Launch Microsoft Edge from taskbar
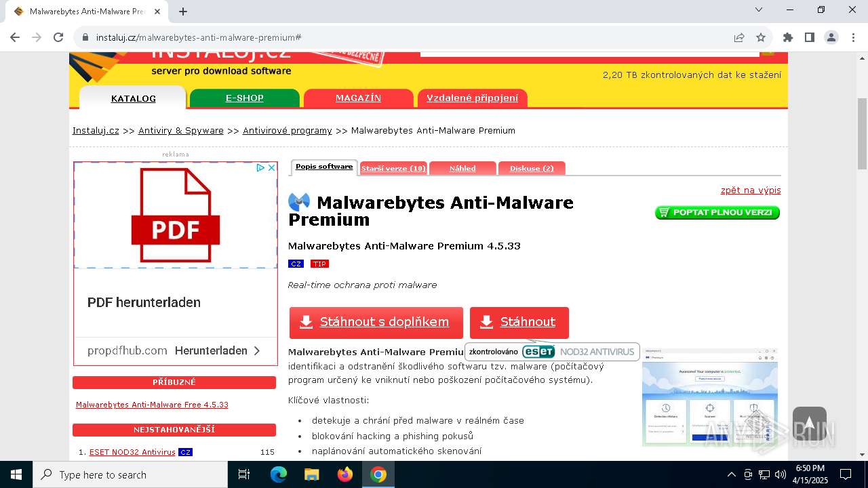This screenshot has width=868, height=488. [x=279, y=474]
